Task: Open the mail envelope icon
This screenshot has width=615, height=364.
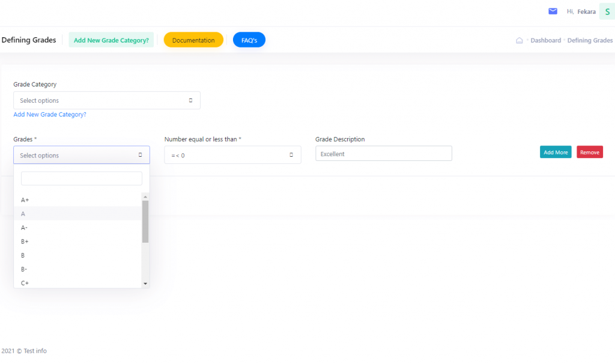Action: point(553,11)
